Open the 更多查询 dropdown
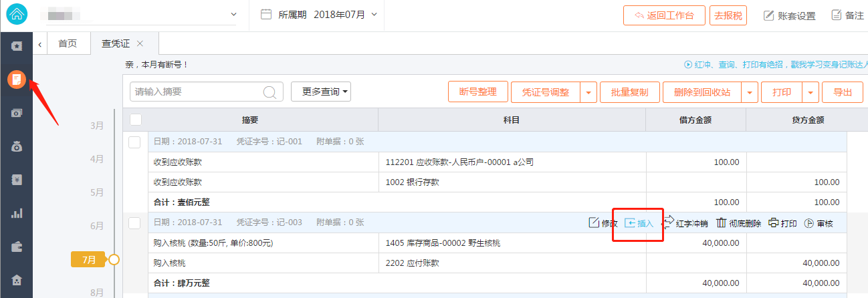868x298 pixels. tap(321, 92)
